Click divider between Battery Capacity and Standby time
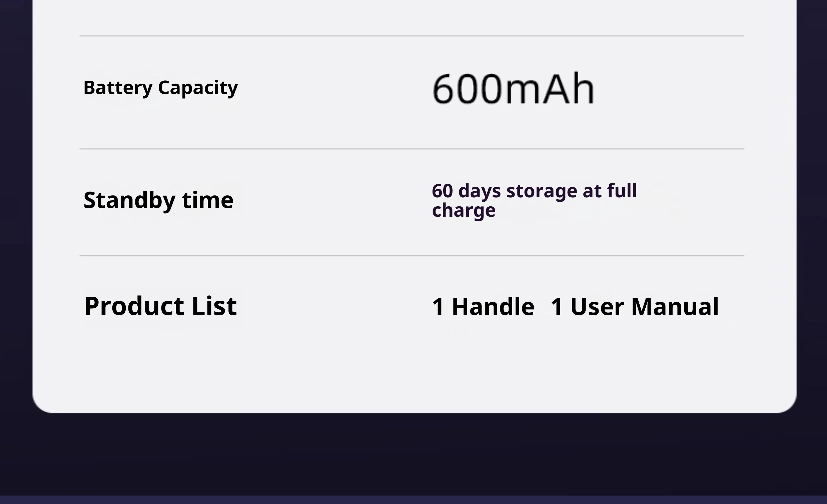Viewport: 827px width, 504px height. click(412, 149)
